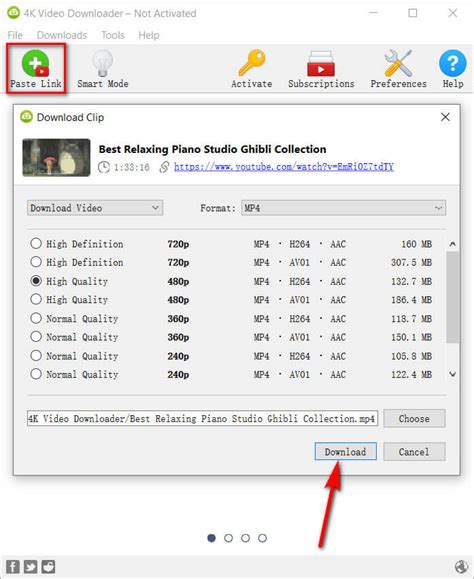
Task: Go to the fourth carousel page dot
Action: [262, 538]
